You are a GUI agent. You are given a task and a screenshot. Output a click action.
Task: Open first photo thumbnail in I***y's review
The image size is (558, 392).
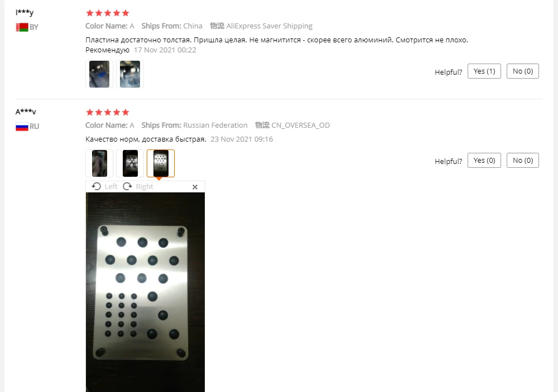99,74
